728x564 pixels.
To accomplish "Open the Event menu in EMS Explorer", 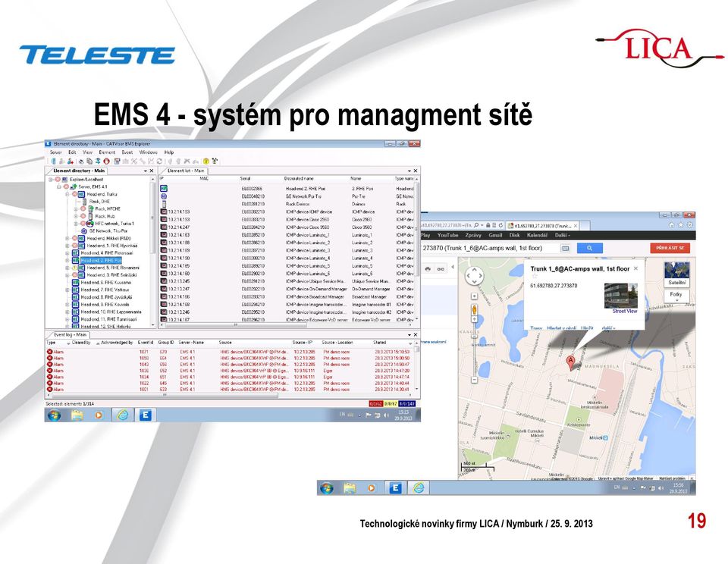I will pyautogui.click(x=127, y=152).
